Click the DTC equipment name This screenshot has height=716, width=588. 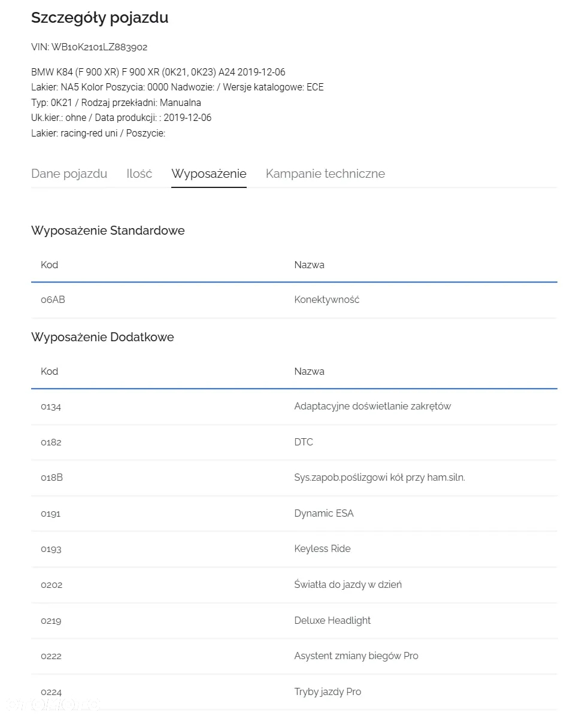click(304, 442)
